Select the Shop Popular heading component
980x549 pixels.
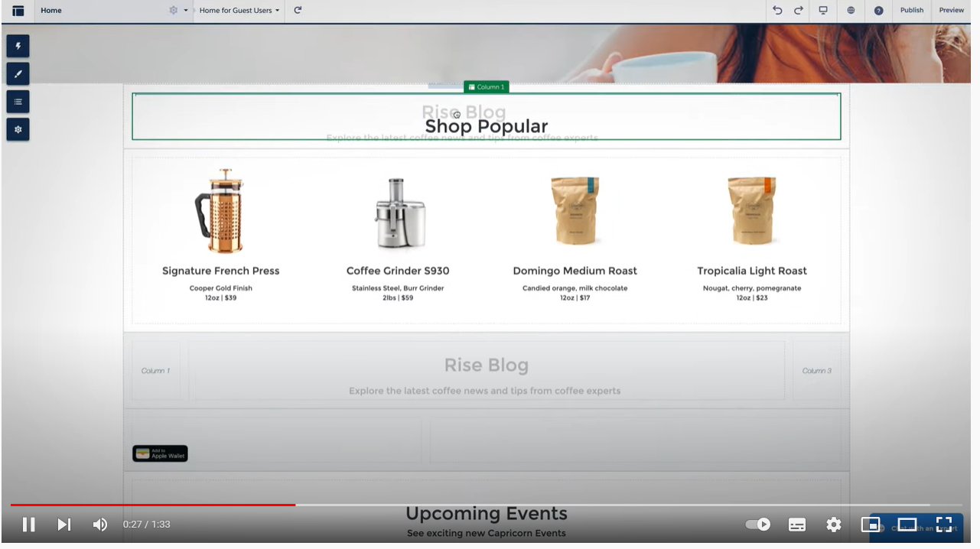click(x=487, y=126)
